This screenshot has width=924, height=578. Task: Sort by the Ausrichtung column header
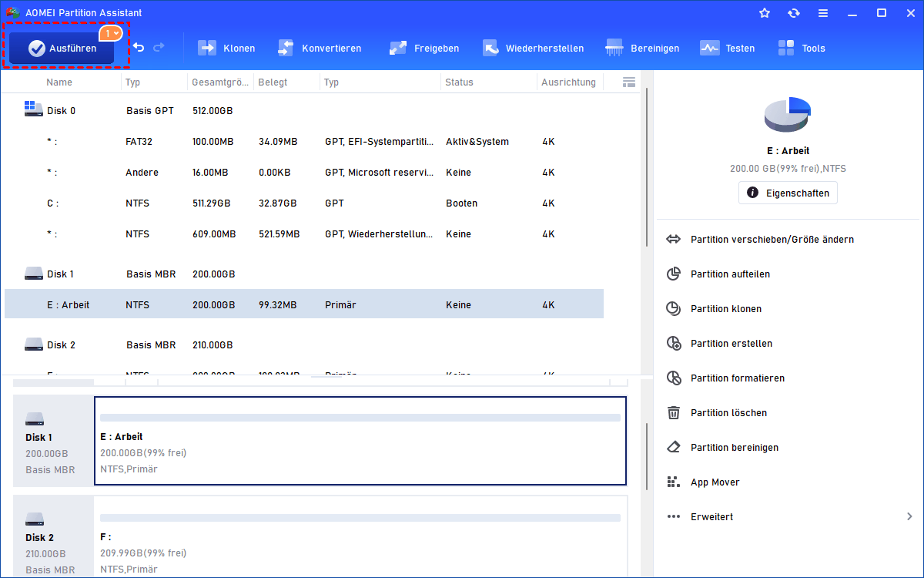[568, 82]
